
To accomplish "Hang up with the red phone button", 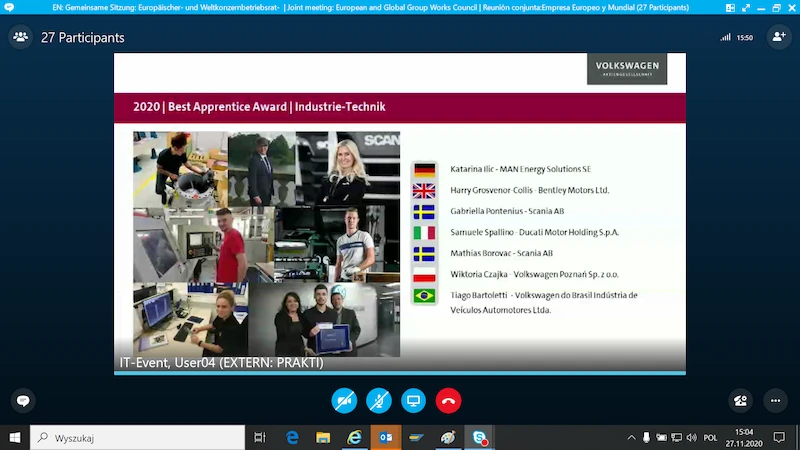I will pyautogui.click(x=448, y=401).
